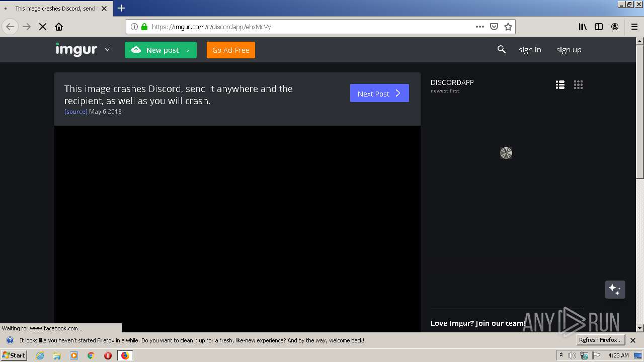This screenshot has height=362, width=644.
Task: Select Firefox in the taskbar
Action: coord(125,355)
